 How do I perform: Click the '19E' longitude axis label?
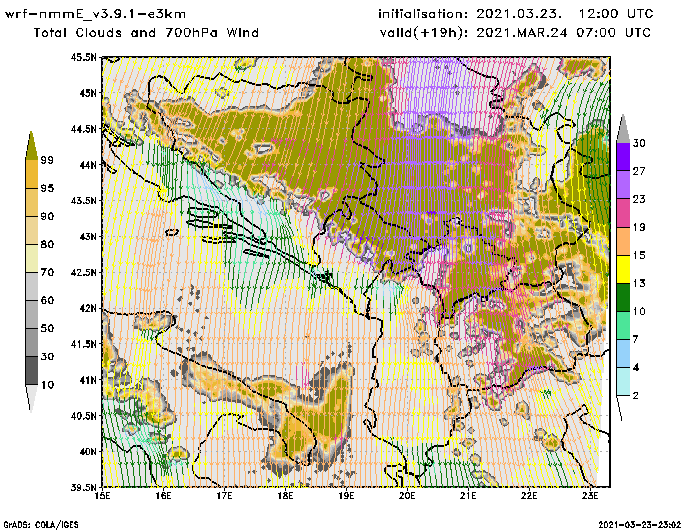tap(346, 496)
